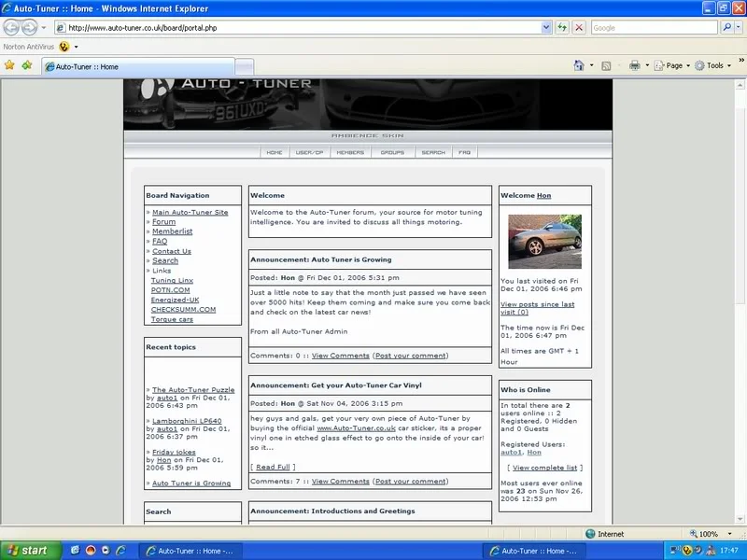Click the HOME nav button on site

click(x=275, y=152)
